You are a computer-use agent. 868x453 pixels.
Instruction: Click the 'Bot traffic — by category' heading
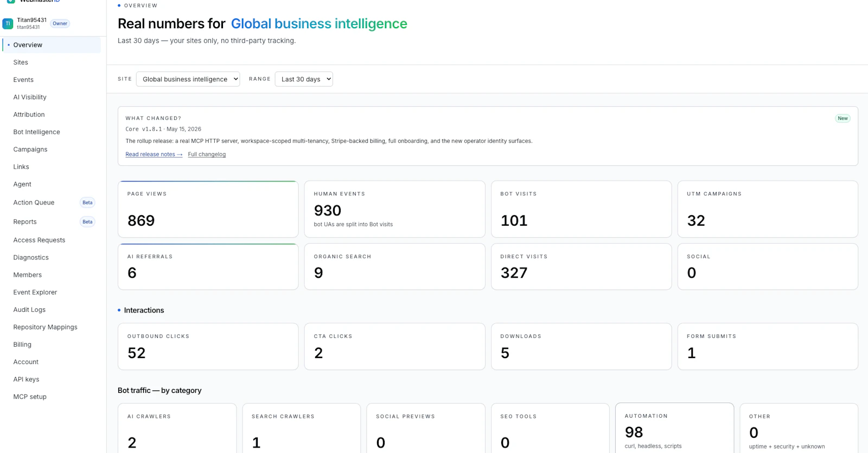pyautogui.click(x=159, y=391)
